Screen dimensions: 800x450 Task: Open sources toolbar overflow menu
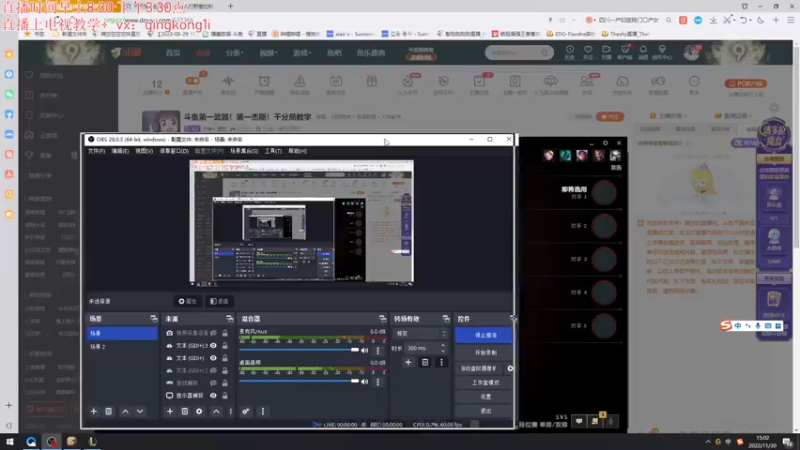point(231,411)
